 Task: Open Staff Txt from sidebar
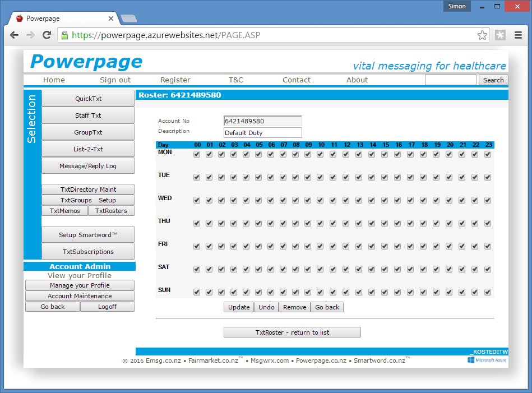(x=88, y=115)
